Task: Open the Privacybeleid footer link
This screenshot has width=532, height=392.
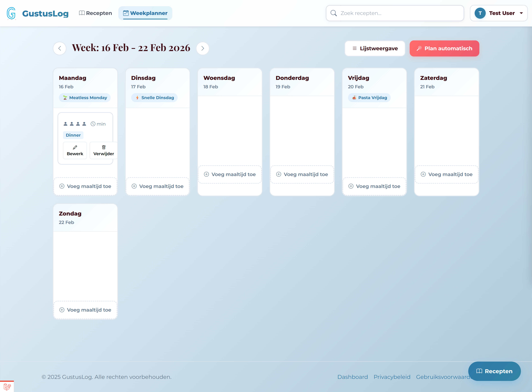Action: pos(392,377)
